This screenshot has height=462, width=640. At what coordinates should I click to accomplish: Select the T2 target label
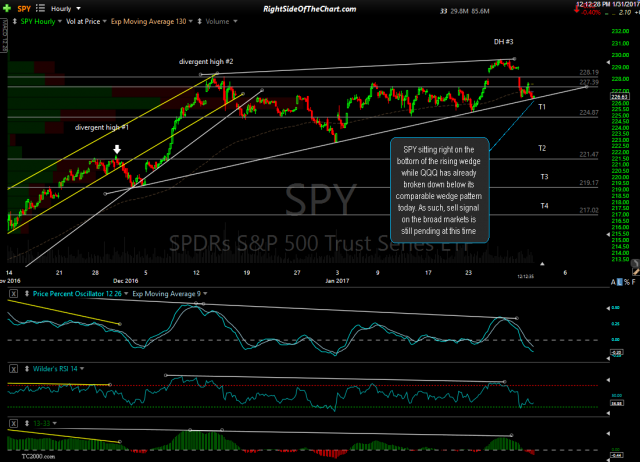pyautogui.click(x=542, y=148)
